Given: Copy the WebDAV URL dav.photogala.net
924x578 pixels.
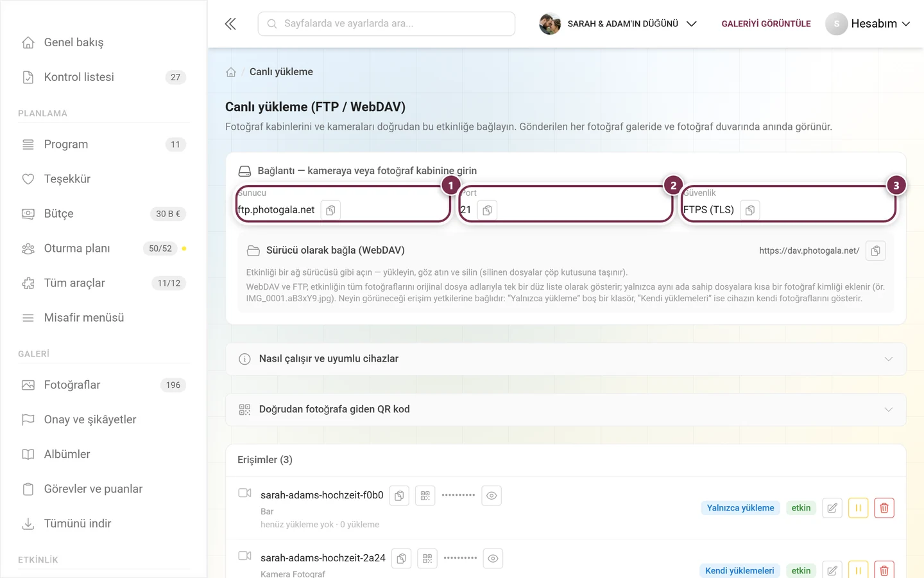Looking at the screenshot, I should (x=875, y=250).
